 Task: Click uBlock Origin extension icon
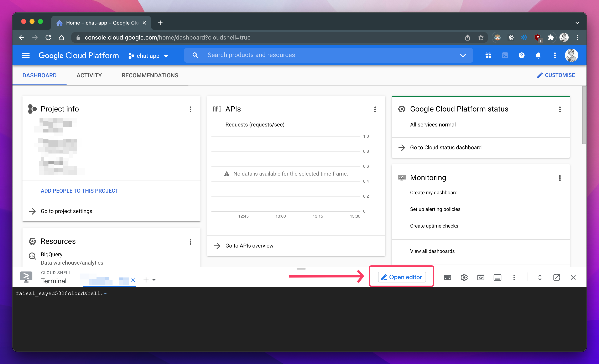[537, 38]
